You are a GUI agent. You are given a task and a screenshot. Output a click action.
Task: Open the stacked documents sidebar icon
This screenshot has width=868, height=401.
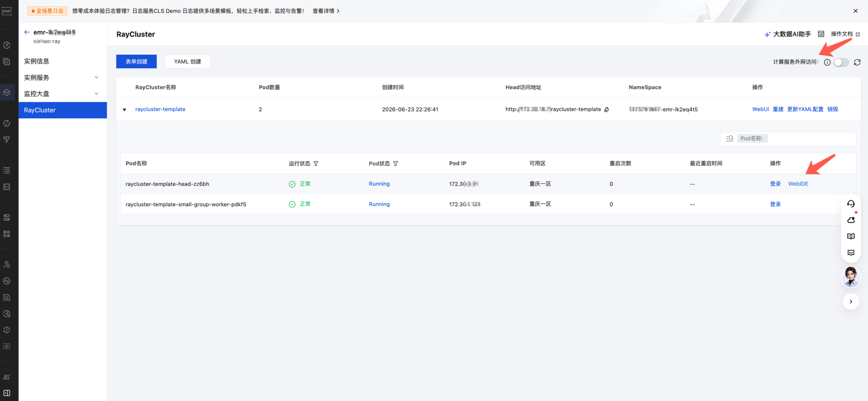7,61
